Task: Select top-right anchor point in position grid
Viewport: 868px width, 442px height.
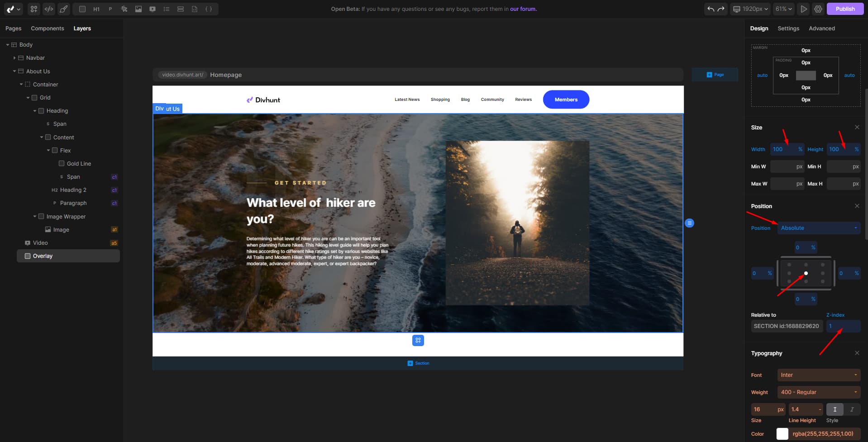Action: pyautogui.click(x=823, y=265)
